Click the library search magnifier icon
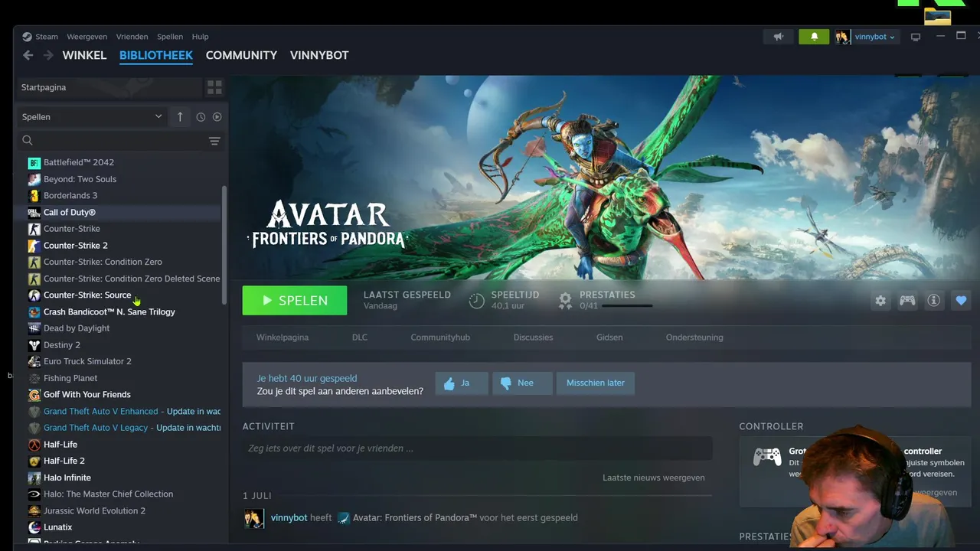The width and height of the screenshot is (980, 551). (x=28, y=140)
